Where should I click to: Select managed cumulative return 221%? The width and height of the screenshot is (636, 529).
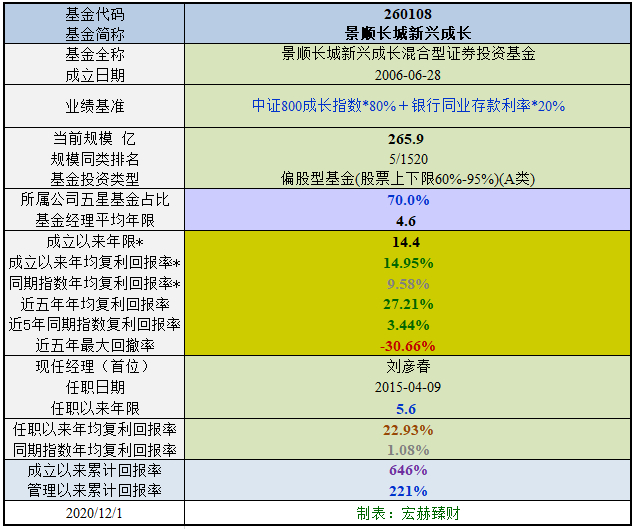[408, 491]
